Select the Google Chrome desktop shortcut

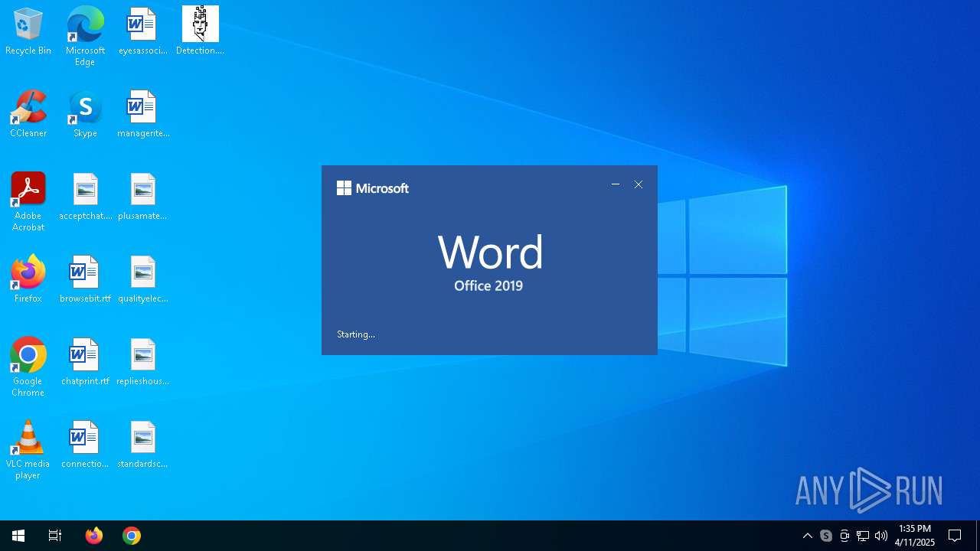[x=28, y=367]
